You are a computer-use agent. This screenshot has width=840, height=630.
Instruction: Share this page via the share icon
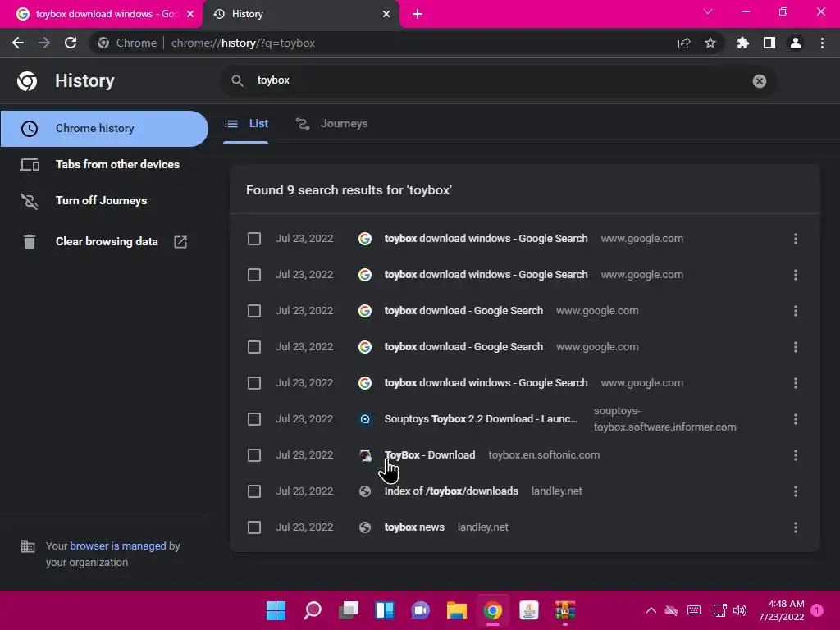pos(683,43)
